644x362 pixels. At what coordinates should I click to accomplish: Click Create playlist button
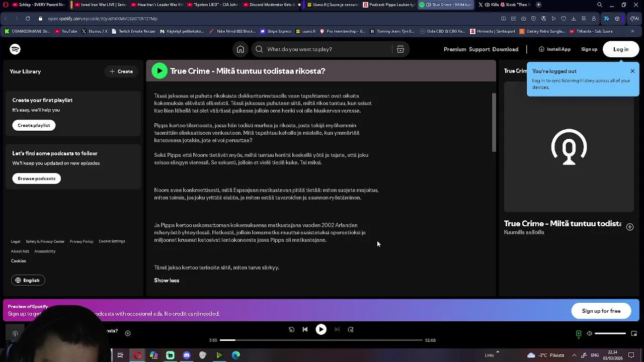coord(34,125)
